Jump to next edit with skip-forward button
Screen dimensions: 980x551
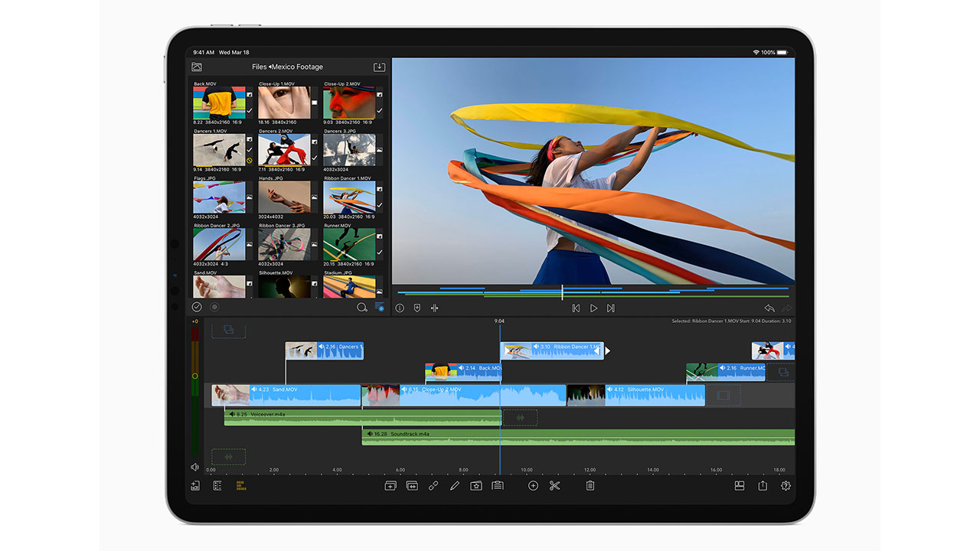tap(610, 308)
